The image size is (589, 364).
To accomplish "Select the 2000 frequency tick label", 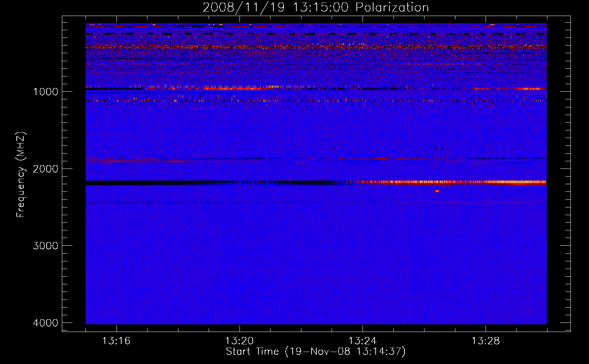I will [46, 169].
